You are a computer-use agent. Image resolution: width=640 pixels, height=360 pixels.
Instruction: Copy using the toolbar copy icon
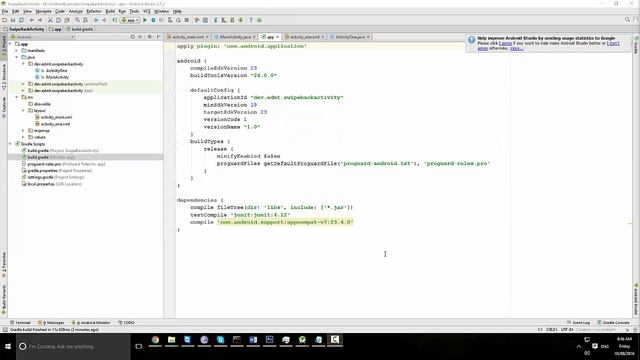tap(58, 20)
